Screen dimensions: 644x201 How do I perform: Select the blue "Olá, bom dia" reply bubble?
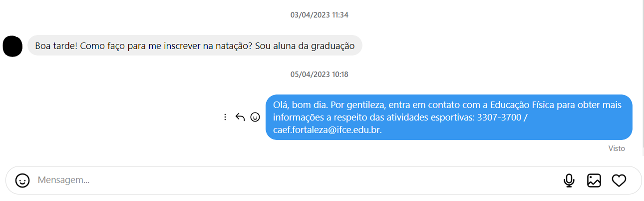click(448, 117)
